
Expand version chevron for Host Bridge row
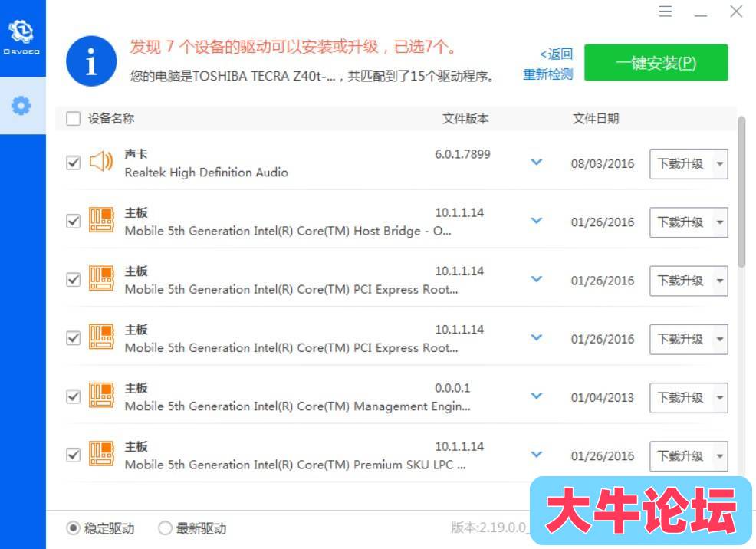(x=537, y=220)
